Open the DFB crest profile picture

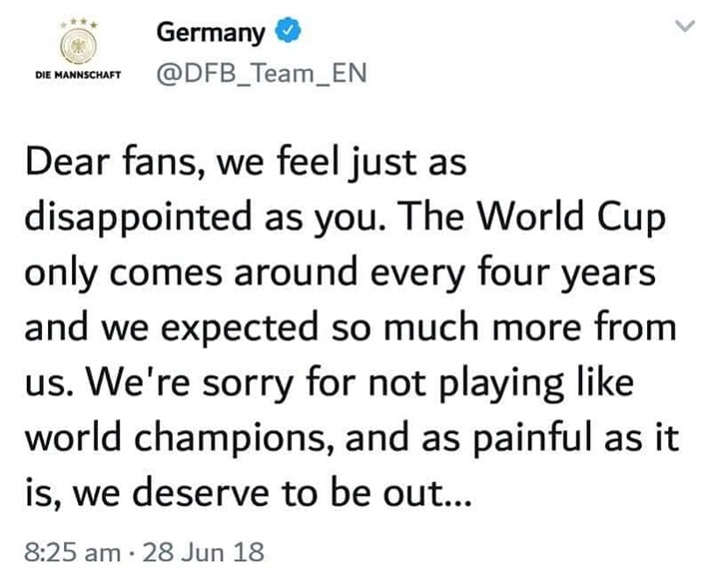79,47
